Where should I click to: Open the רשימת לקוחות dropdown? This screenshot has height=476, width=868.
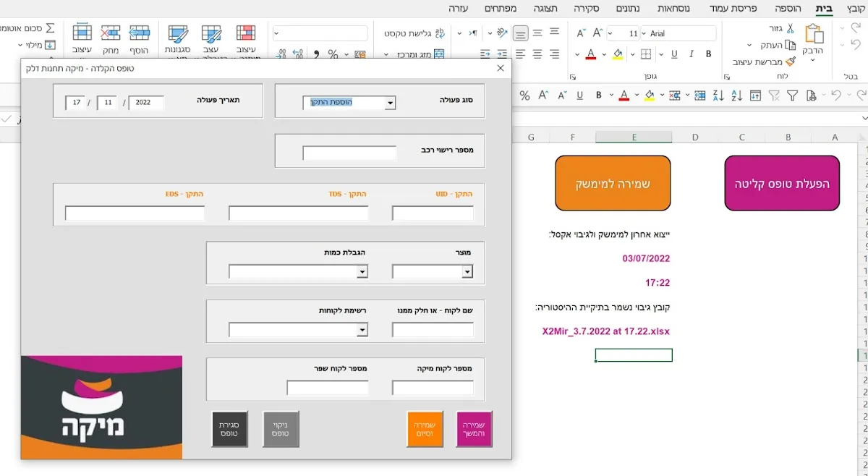(362, 331)
